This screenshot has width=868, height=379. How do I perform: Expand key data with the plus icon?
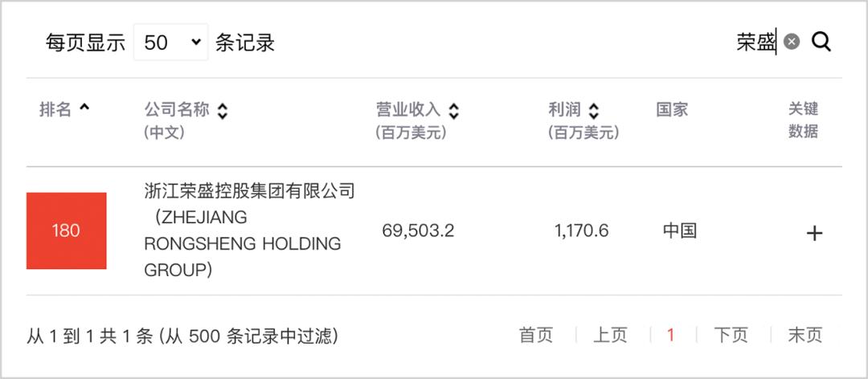click(813, 234)
